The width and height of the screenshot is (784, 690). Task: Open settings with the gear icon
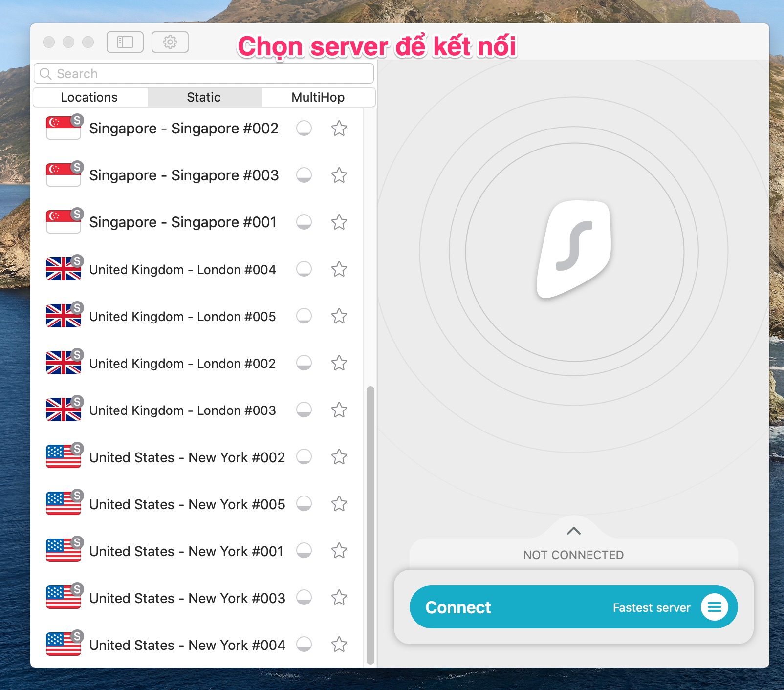170,42
